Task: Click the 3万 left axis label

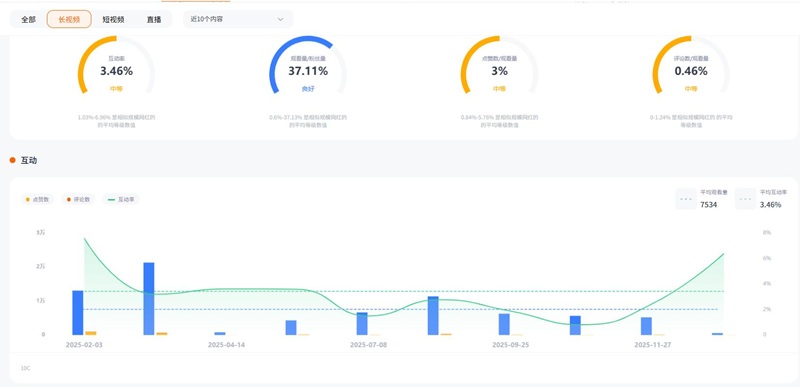Action: pos(40,233)
